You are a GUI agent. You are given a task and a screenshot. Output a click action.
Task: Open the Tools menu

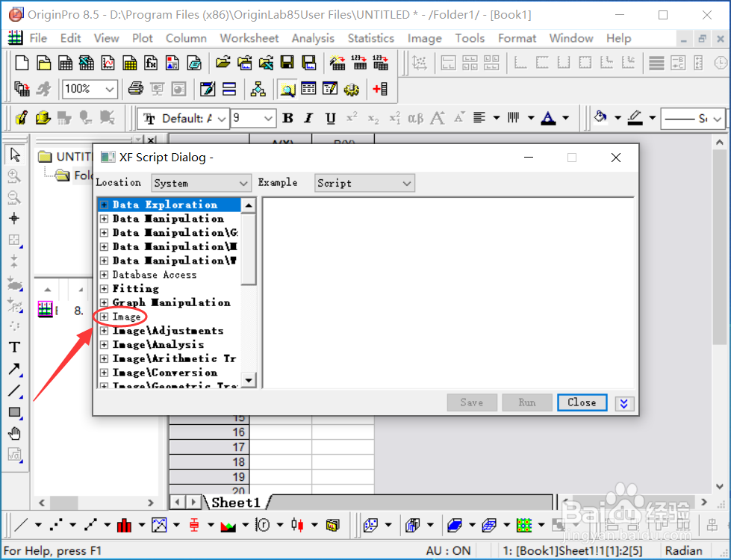click(470, 38)
